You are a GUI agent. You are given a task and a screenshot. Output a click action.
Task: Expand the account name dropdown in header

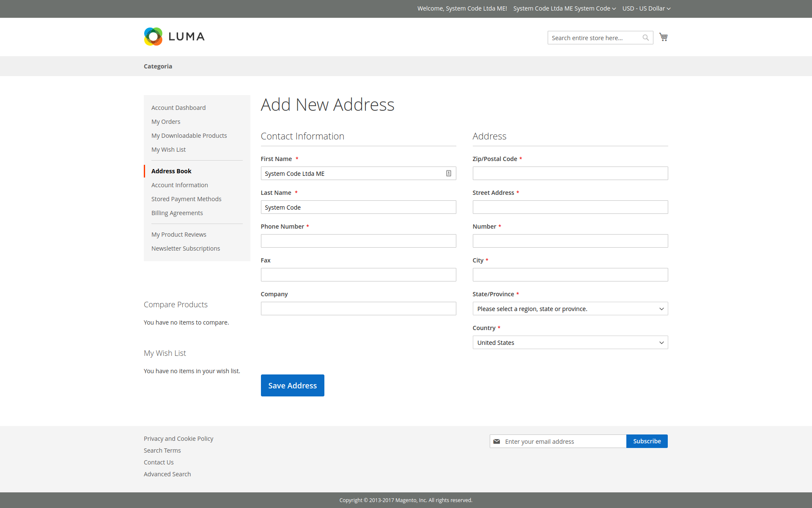(x=564, y=8)
